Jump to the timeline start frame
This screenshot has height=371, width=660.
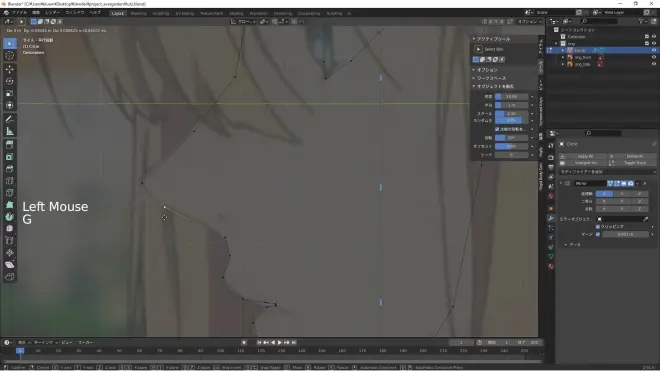click(259, 342)
